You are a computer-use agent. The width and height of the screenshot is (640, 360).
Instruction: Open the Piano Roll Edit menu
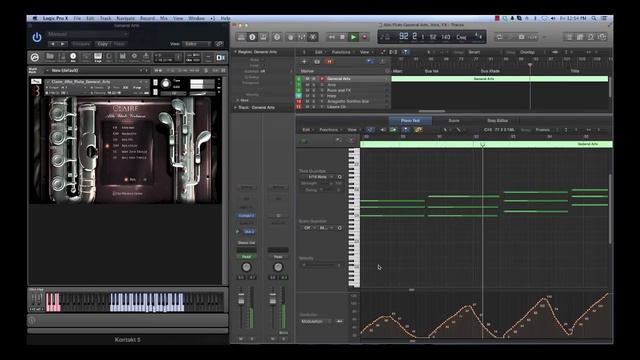click(307, 130)
